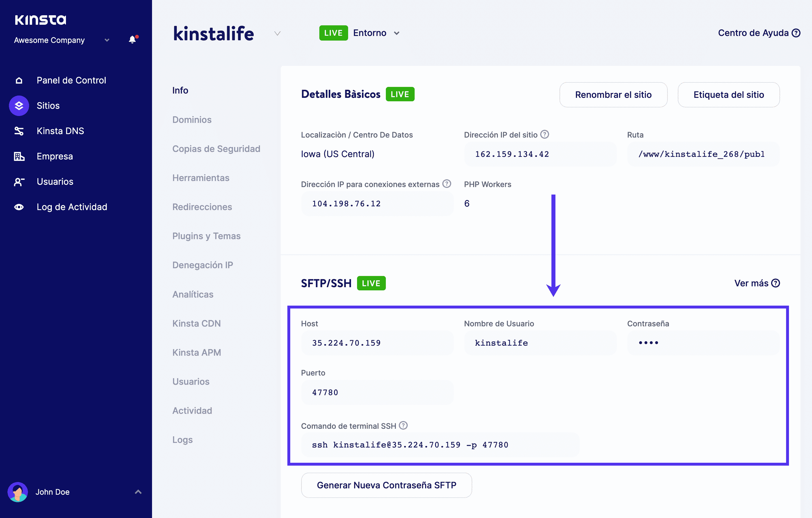Click help icon next to Dirección IP del sitio

pyautogui.click(x=545, y=134)
